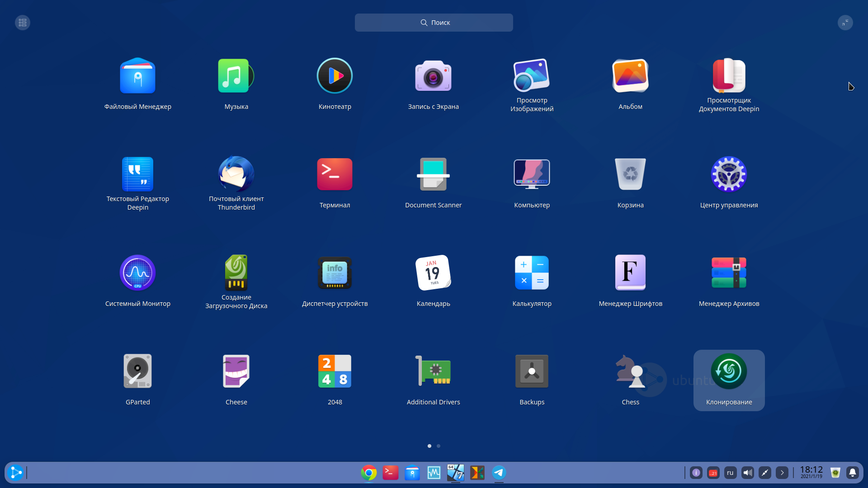
Task: Launch Thunderbird mail client
Action: coord(236,174)
